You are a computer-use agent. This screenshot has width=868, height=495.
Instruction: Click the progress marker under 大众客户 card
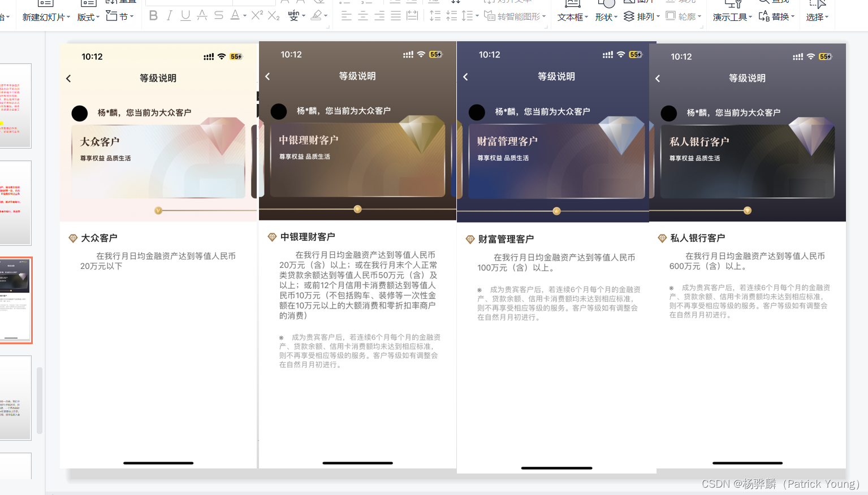[158, 210]
